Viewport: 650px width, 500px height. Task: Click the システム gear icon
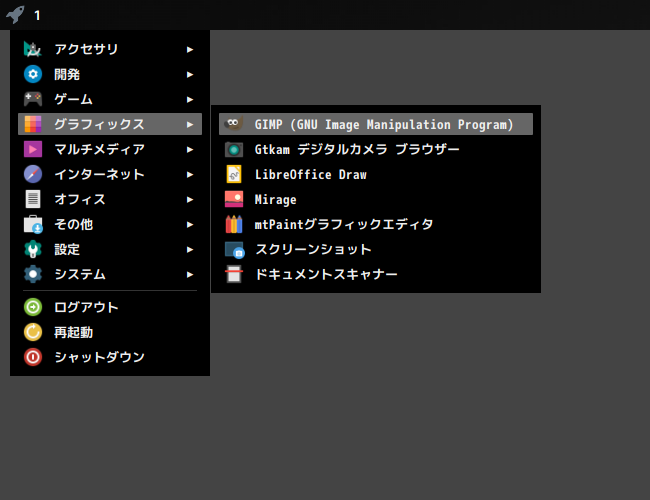33,274
